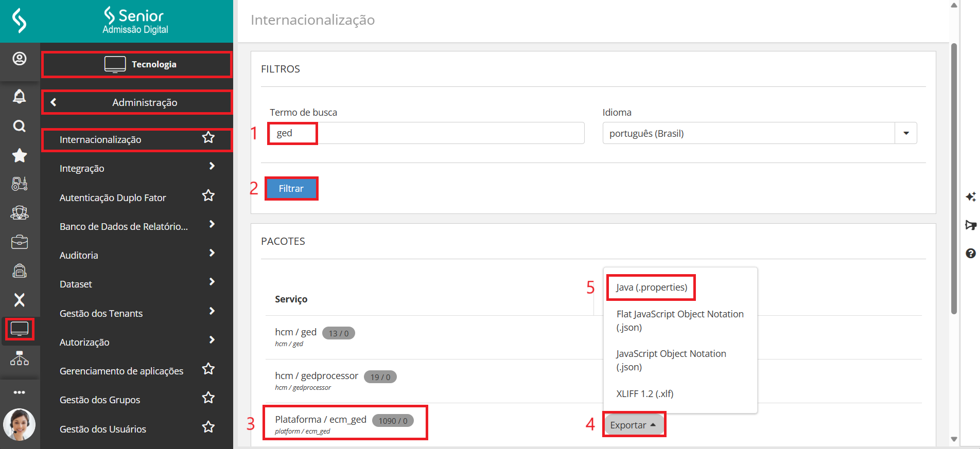980x449 pixels.
Task: Click the 13 / 0 count badge
Action: (x=339, y=333)
